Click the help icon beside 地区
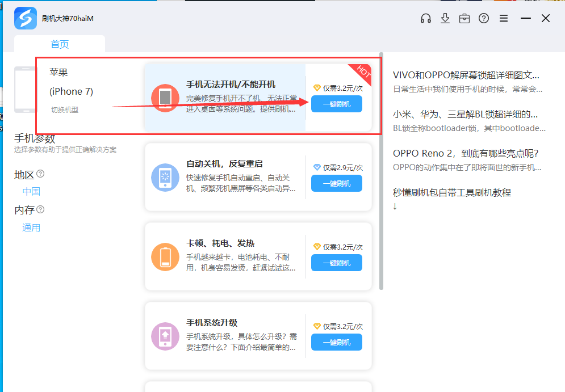Screen dimensions: 565x392 click(40, 174)
